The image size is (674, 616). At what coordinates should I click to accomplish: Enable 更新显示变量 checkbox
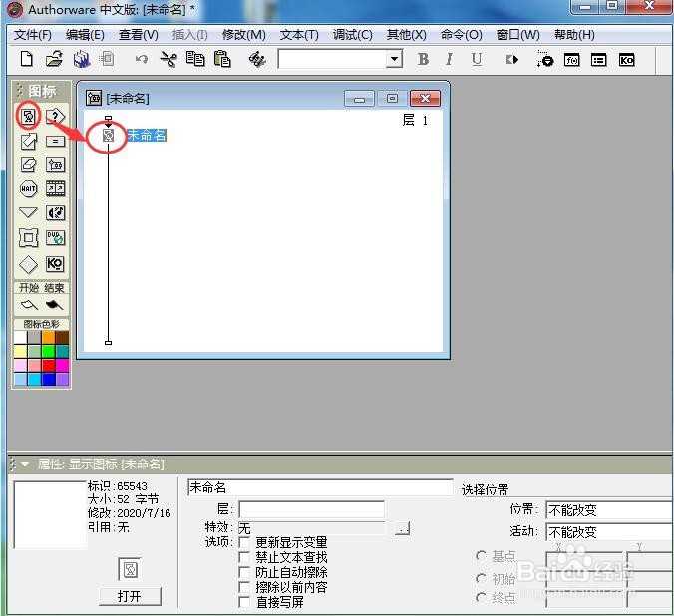pyautogui.click(x=244, y=542)
